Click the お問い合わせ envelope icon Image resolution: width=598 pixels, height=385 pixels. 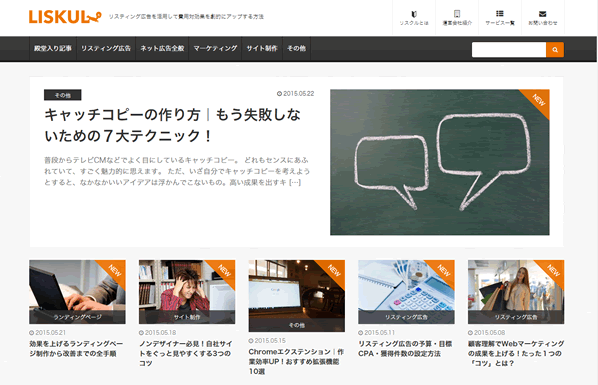click(543, 18)
